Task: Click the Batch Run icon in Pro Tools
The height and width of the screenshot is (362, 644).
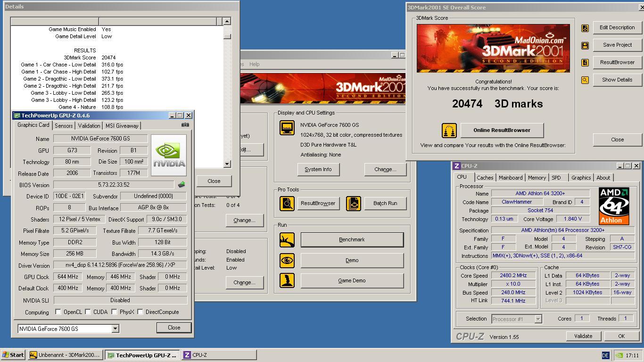Action: pos(353,204)
